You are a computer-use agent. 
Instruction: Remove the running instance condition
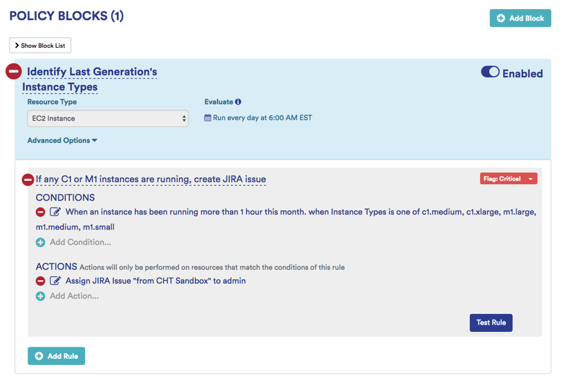pos(40,212)
